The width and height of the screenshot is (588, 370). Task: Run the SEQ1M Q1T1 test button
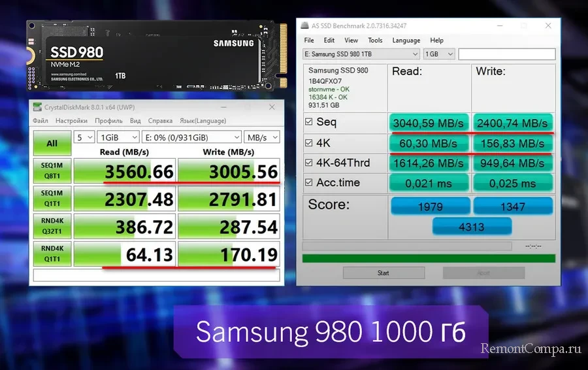coord(52,199)
